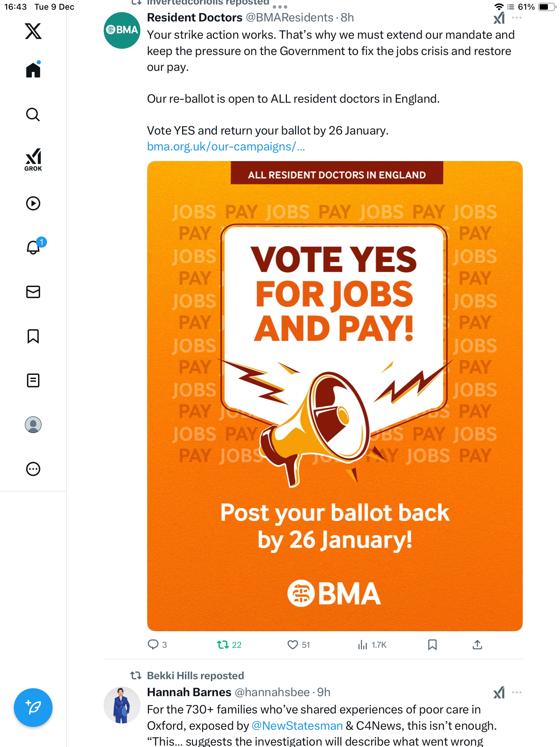Compose a new post

[33, 708]
